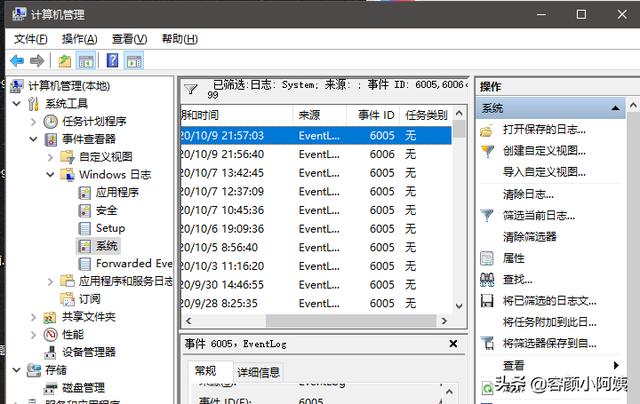Click 将任务附加到此日志 action
Viewport: 640px width, 404px height.
(549, 322)
